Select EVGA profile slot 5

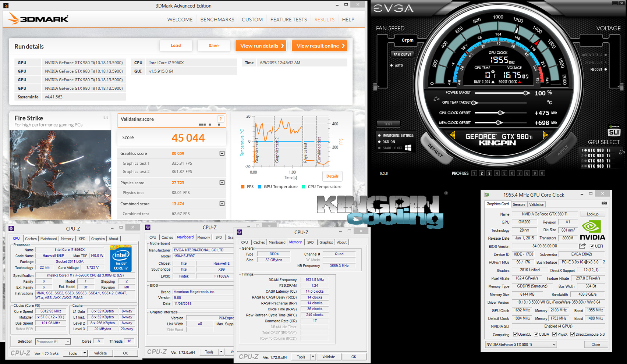coord(504,173)
